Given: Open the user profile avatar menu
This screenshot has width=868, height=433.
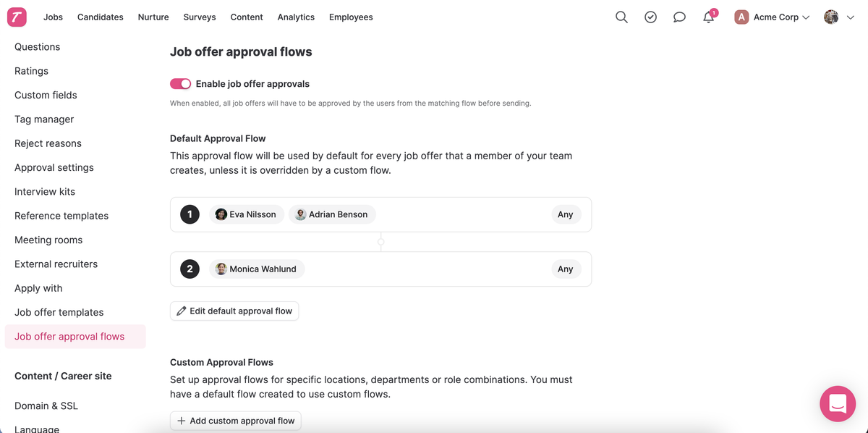Looking at the screenshot, I should coord(839,17).
